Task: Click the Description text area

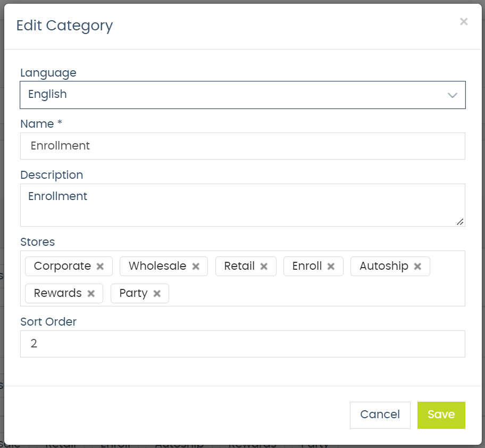Action: tap(242, 205)
